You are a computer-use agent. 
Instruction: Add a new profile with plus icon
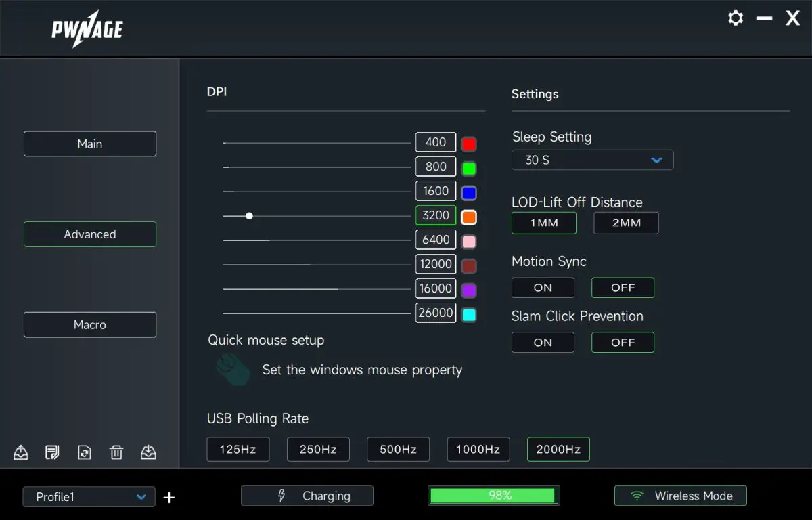(169, 498)
